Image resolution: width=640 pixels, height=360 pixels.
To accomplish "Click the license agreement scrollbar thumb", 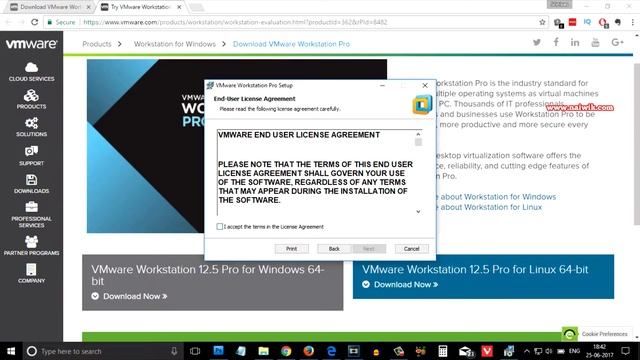I will pos(418,142).
